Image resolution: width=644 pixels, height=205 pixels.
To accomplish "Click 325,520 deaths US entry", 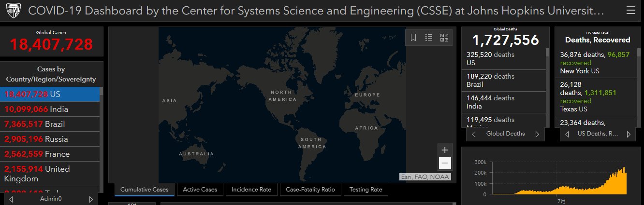I will 504,59.
